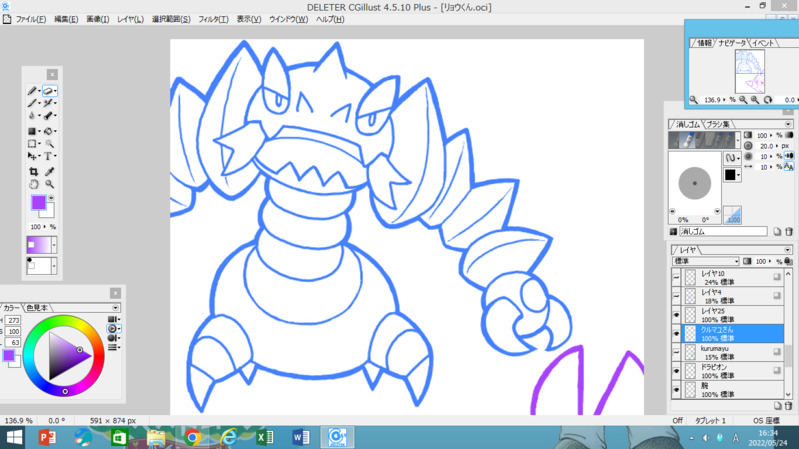Select the Blur water-drop tool
Image resolution: width=799 pixels, height=449 pixels.
coord(32,116)
